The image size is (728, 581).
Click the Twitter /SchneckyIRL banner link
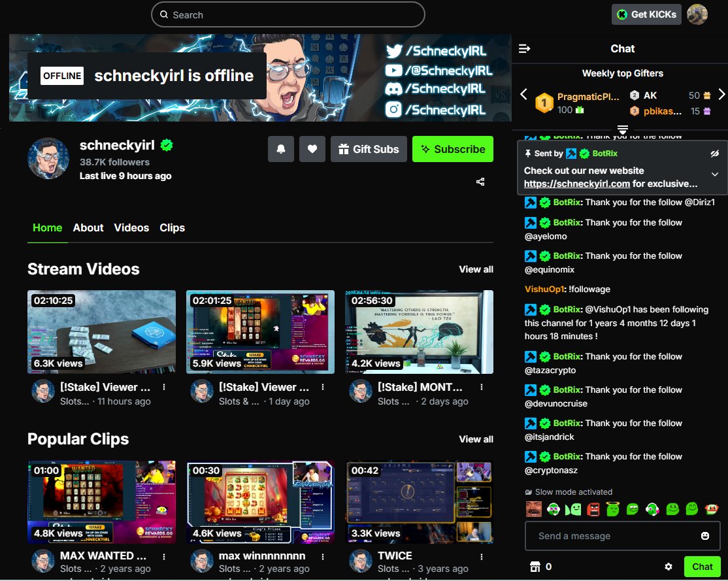(x=436, y=51)
